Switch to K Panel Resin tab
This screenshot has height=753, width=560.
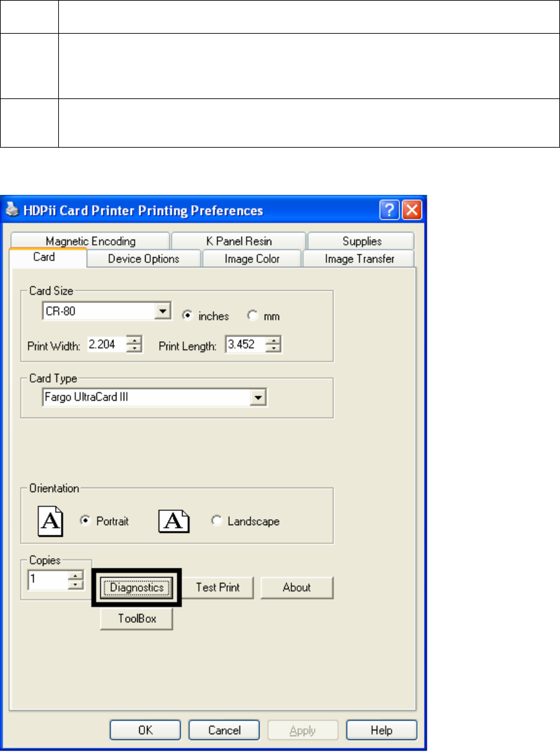pyautogui.click(x=239, y=241)
